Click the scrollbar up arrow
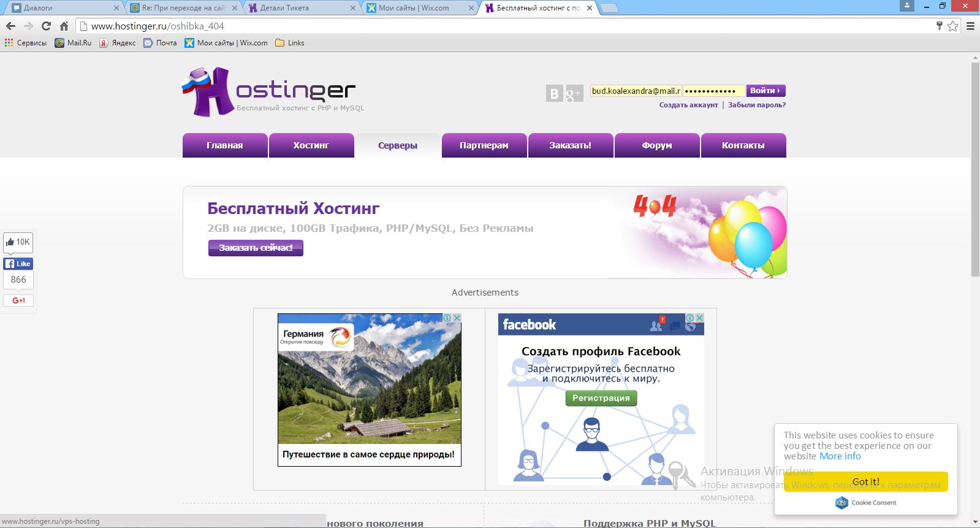This screenshot has height=528, width=980. click(975, 58)
